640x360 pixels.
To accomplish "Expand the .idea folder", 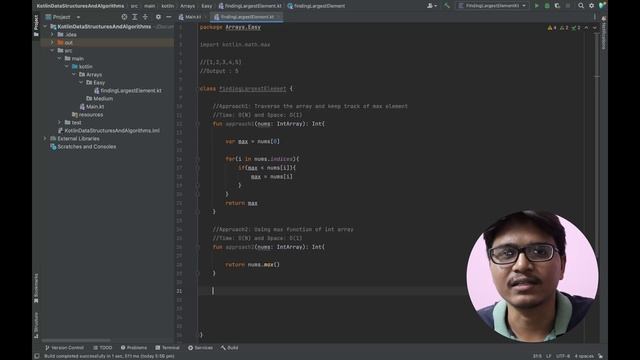I will [52, 35].
